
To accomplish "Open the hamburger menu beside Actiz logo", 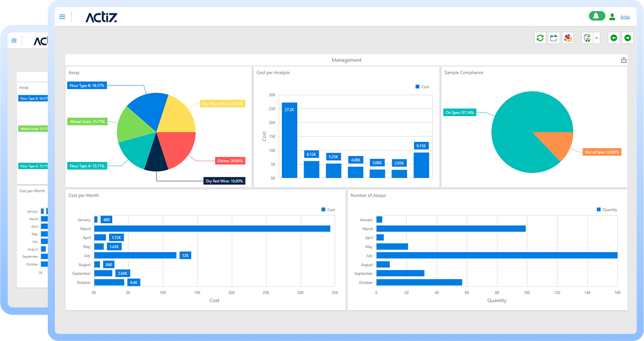I will pyautogui.click(x=62, y=17).
